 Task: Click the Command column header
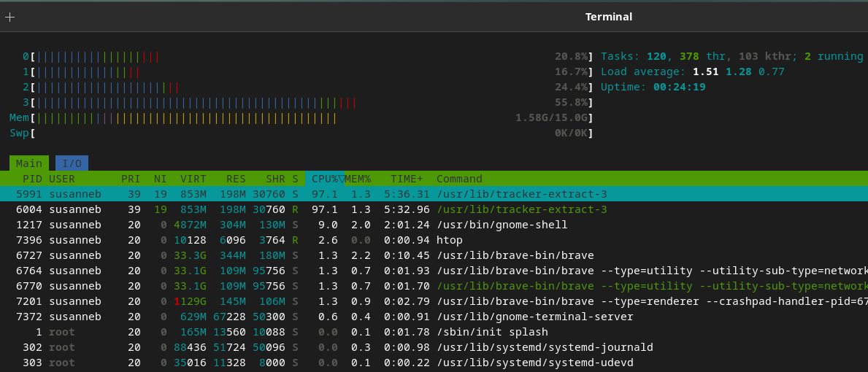tap(459, 179)
